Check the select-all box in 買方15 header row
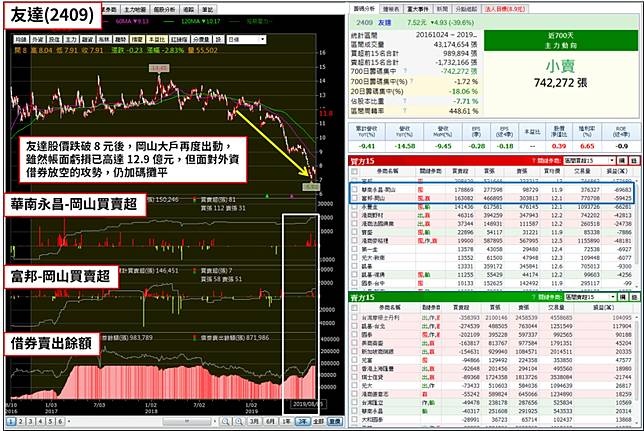644x431 pixels. pyautogui.click(x=354, y=171)
